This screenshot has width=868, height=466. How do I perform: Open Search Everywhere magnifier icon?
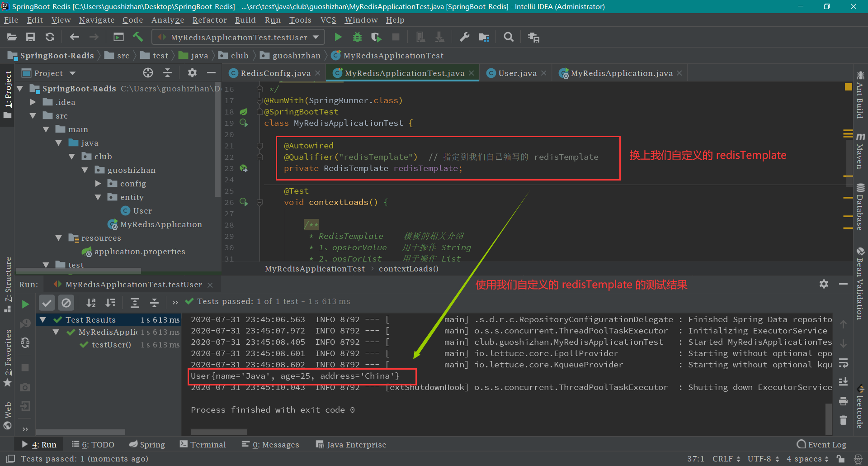point(509,37)
